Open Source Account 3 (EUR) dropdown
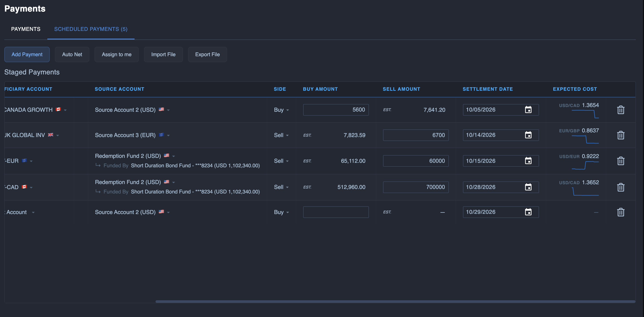644x317 pixels. (168, 135)
